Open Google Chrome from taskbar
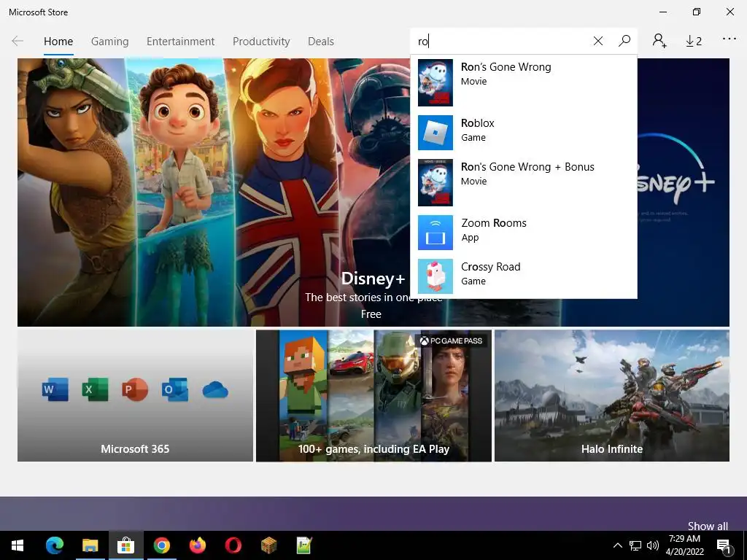This screenshot has width=747, height=560. click(161, 545)
